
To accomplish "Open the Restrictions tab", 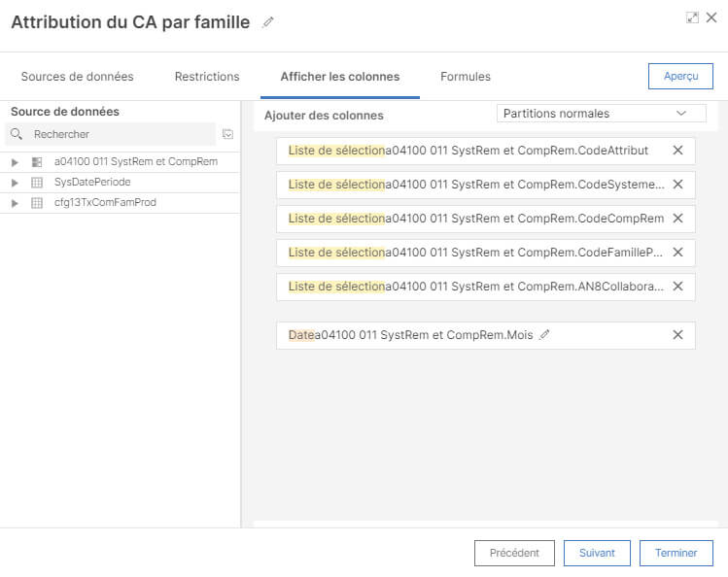I will [207, 77].
